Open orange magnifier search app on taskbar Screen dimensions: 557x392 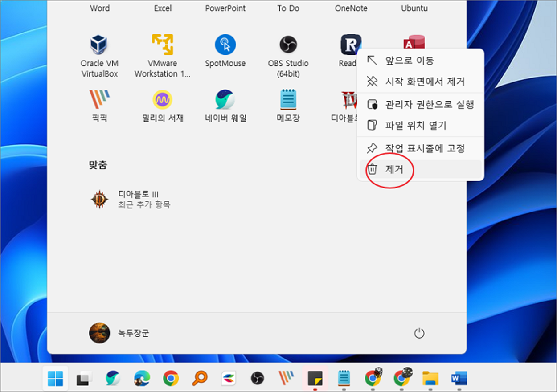click(x=199, y=379)
